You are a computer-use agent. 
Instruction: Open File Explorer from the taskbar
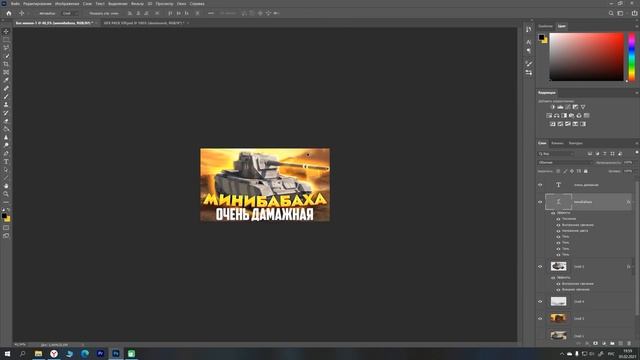(x=38, y=353)
